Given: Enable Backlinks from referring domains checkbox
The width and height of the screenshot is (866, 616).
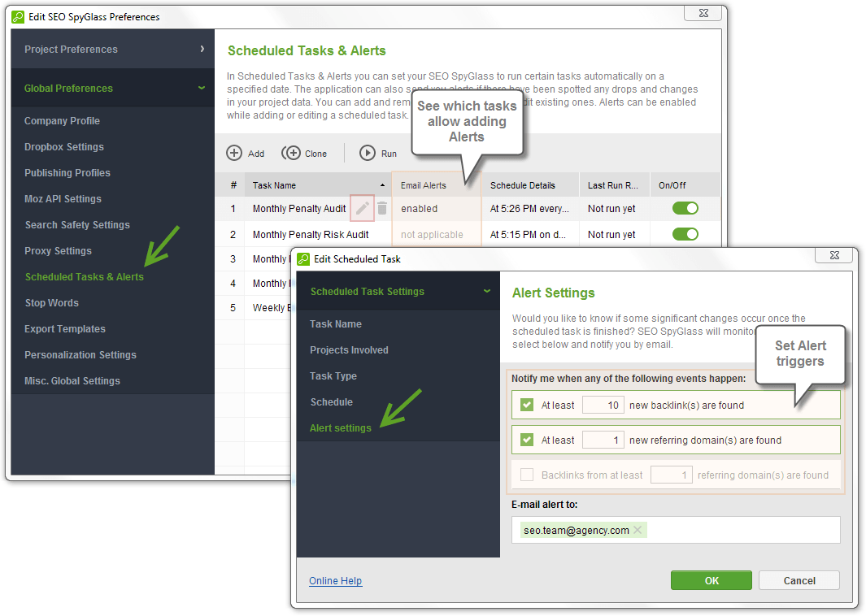Looking at the screenshot, I should (x=527, y=475).
